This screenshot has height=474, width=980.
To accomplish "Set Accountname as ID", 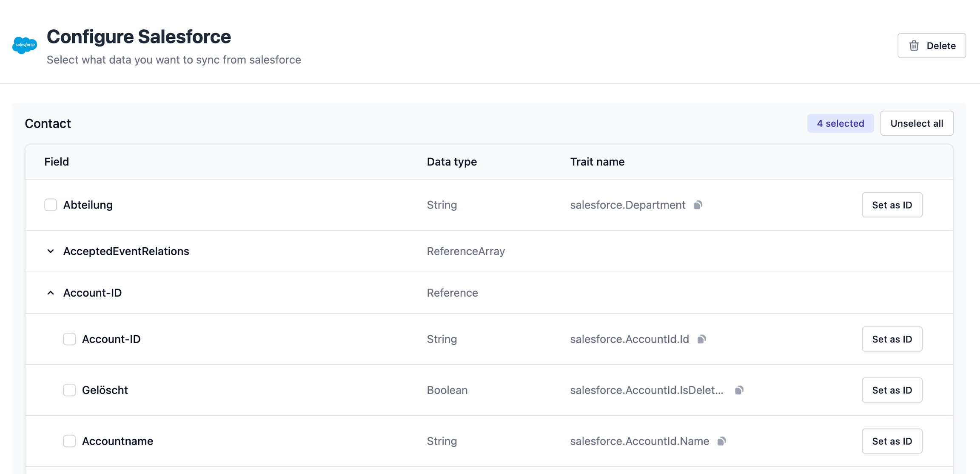I will [892, 441].
